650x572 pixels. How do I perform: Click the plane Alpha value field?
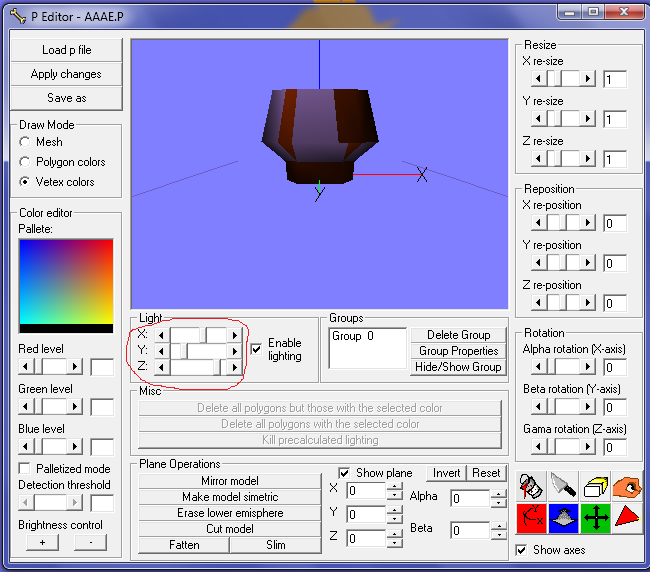471,498
